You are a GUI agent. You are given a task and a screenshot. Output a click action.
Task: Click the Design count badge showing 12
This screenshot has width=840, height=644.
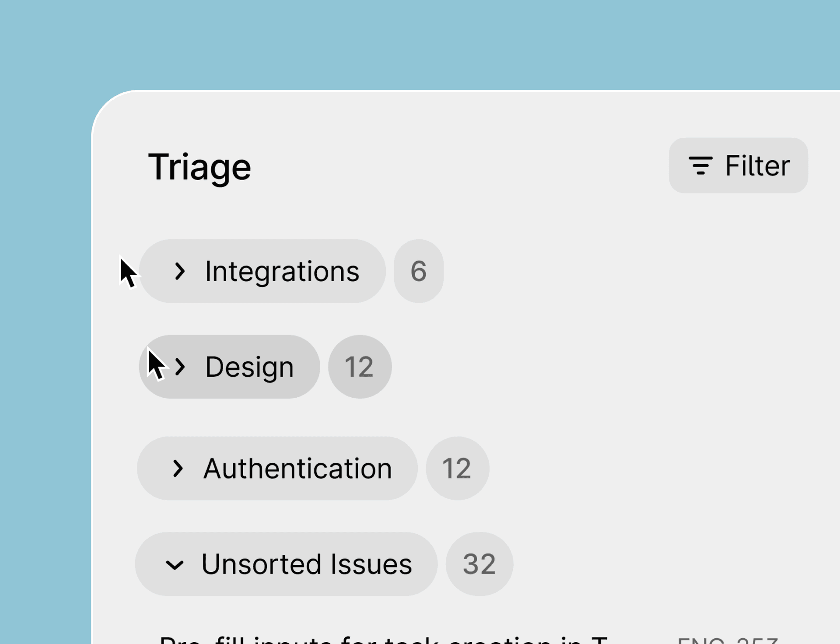click(x=360, y=367)
